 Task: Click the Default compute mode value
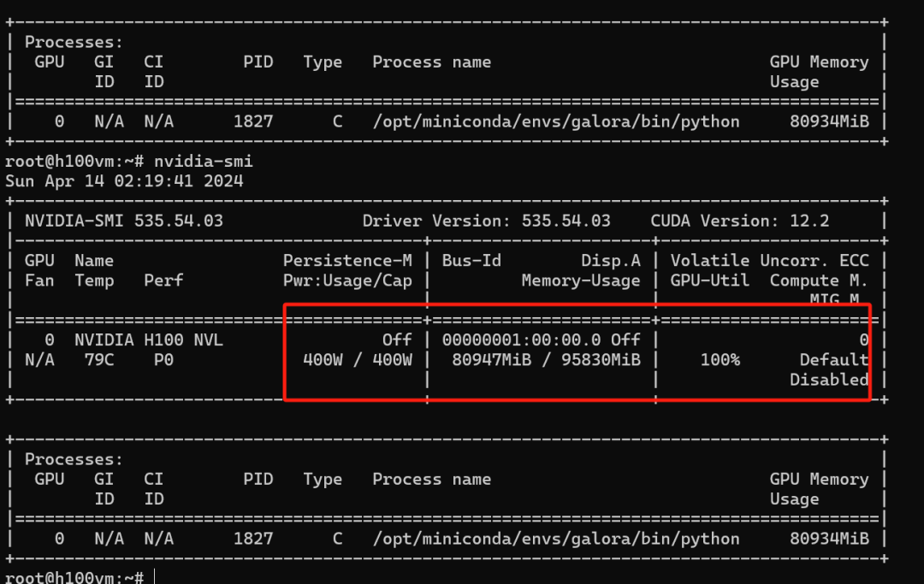(833, 360)
